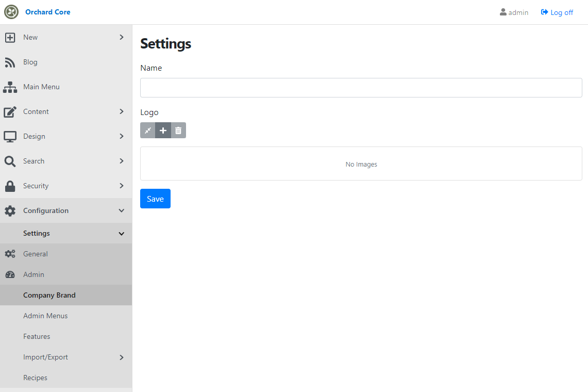
Task: Remove the logo with the trash button
Action: 178,130
